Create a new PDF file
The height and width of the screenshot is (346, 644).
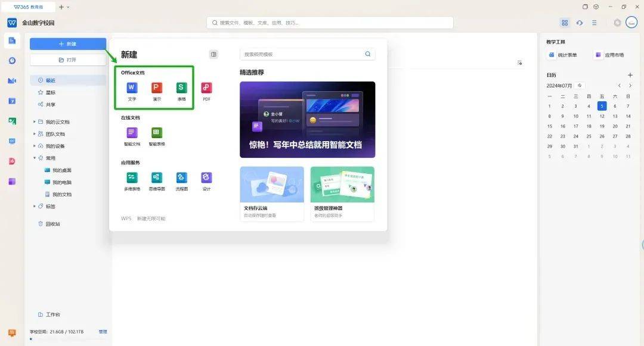tap(206, 91)
